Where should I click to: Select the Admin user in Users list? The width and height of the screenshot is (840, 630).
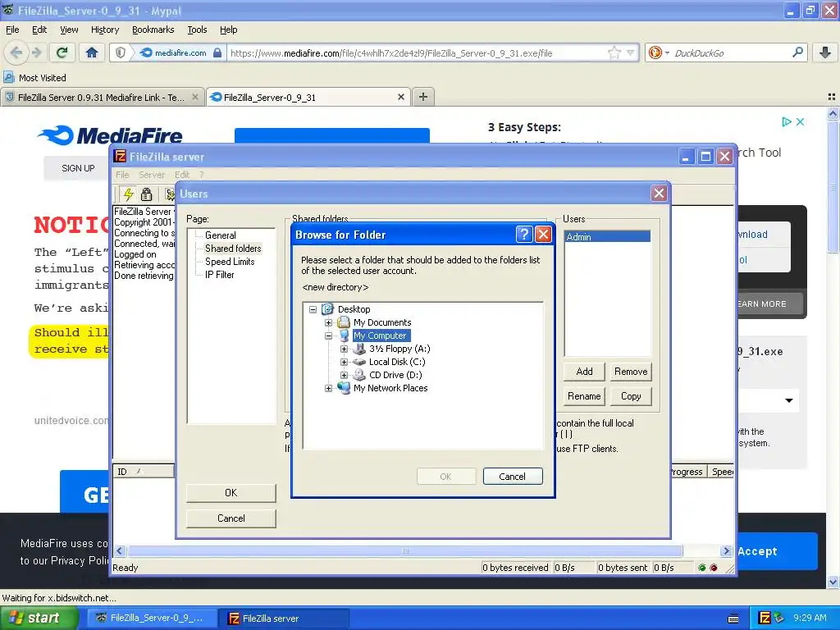[607, 237]
